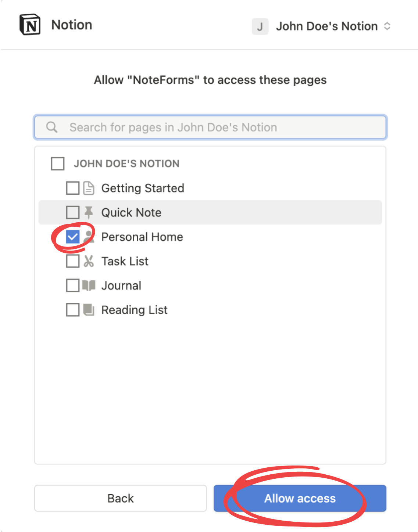Check the Task List checkbox
418x532 pixels.
[x=72, y=261]
